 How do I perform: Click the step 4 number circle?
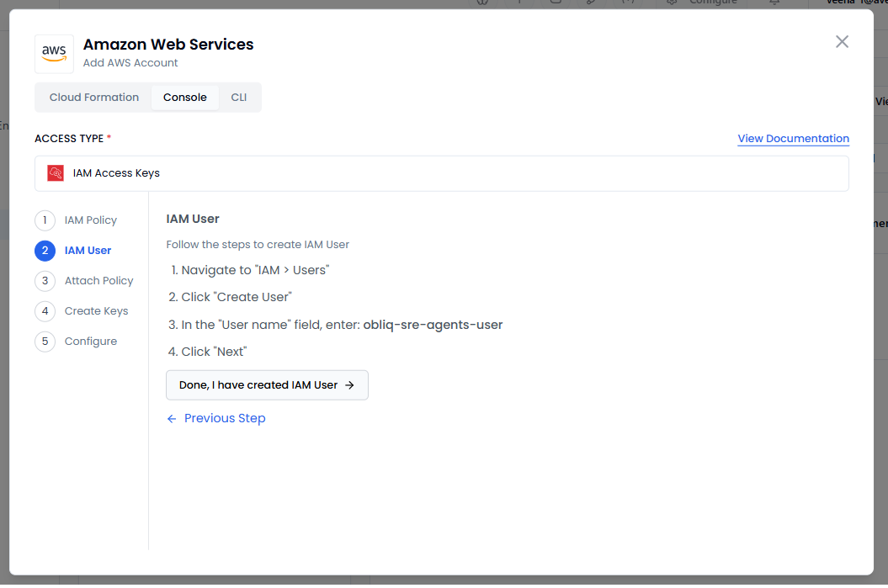pyautogui.click(x=45, y=311)
